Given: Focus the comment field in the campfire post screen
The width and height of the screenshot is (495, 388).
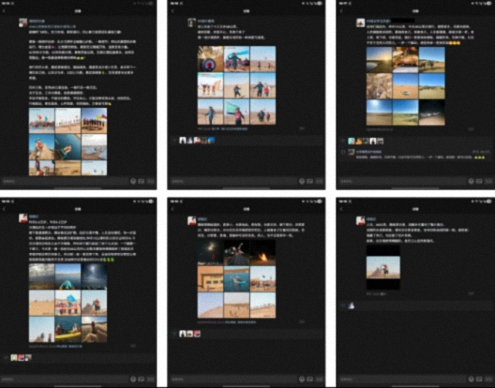Looking at the screenshot, I should pyautogui.click(x=233, y=379).
